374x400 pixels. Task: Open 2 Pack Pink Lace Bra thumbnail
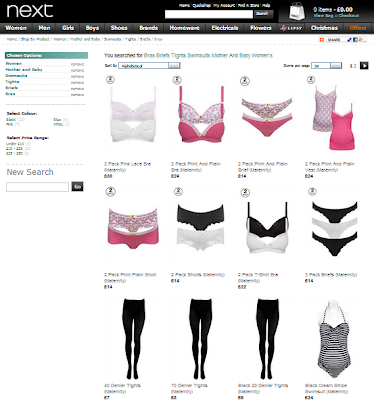coord(133,115)
